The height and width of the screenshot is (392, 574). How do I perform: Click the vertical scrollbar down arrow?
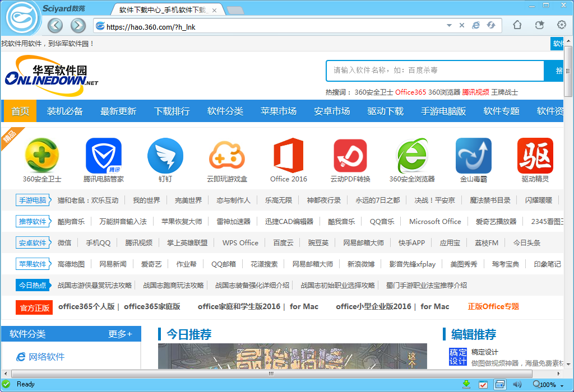click(568, 364)
